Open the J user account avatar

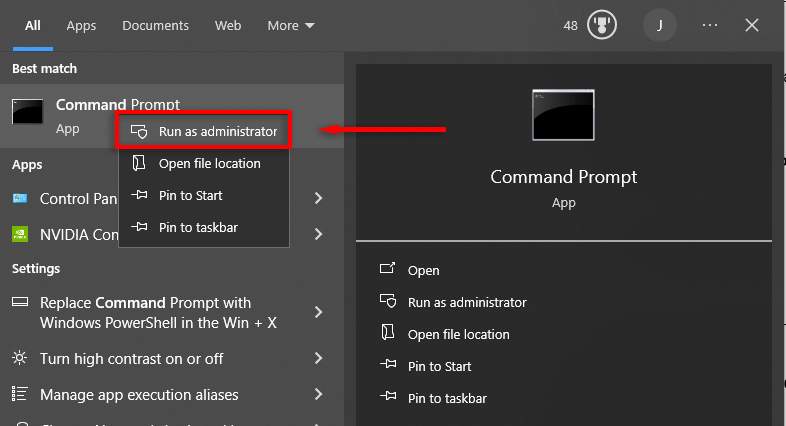point(659,25)
